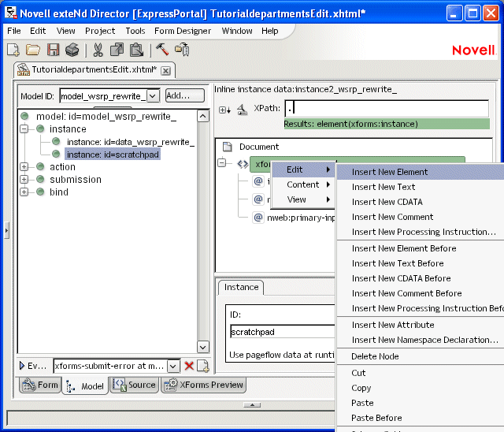The height and width of the screenshot is (432, 504).
Task: Open the Help menu
Action: coord(269,31)
